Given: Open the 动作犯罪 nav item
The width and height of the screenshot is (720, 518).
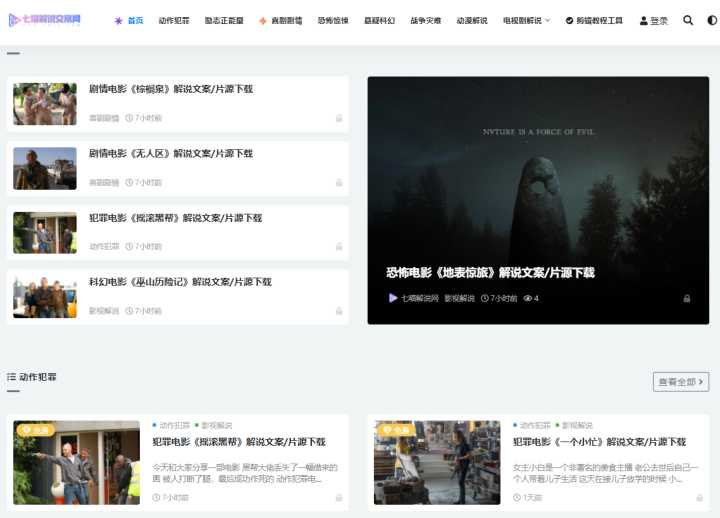Looking at the screenshot, I should 174,21.
